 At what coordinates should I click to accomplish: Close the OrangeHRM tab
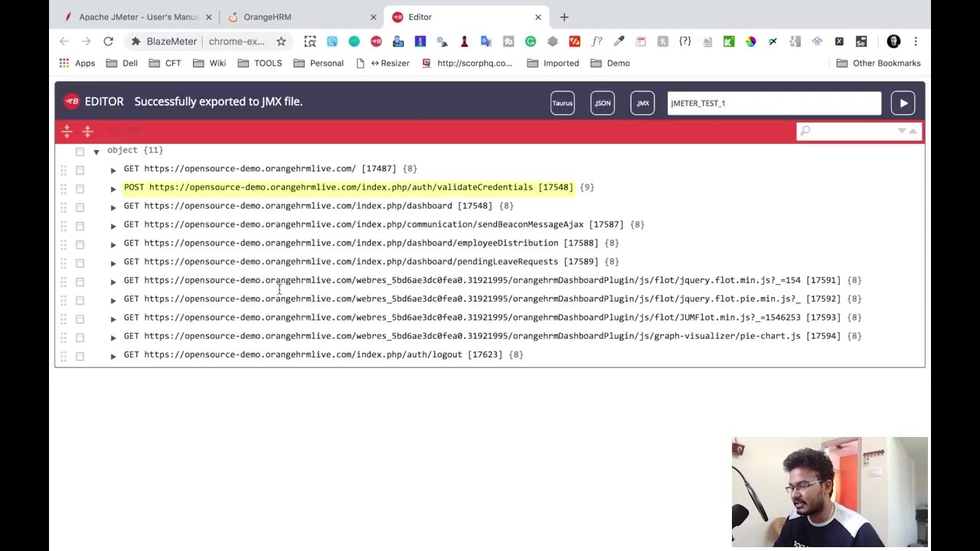374,17
